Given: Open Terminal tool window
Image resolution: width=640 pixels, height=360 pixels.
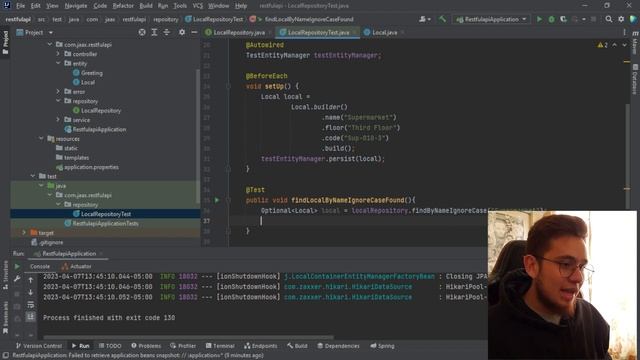Looking at the screenshot, I should (220, 346).
